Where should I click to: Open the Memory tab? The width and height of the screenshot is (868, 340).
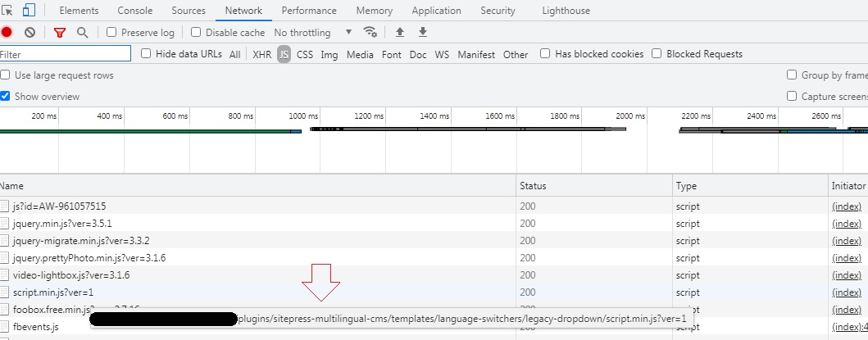[375, 11]
